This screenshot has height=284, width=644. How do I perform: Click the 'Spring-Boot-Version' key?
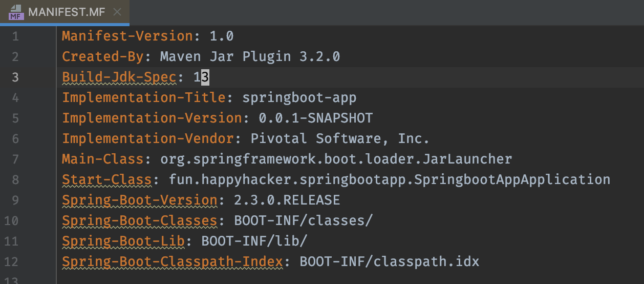pos(140,200)
